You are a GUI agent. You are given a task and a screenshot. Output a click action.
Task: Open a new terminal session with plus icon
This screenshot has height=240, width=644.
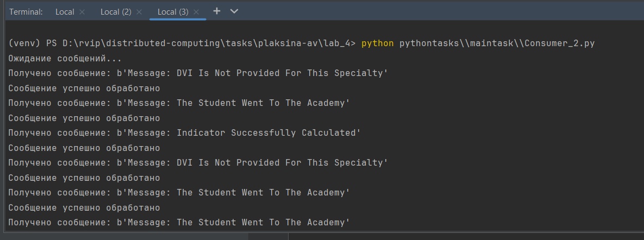pyautogui.click(x=216, y=11)
